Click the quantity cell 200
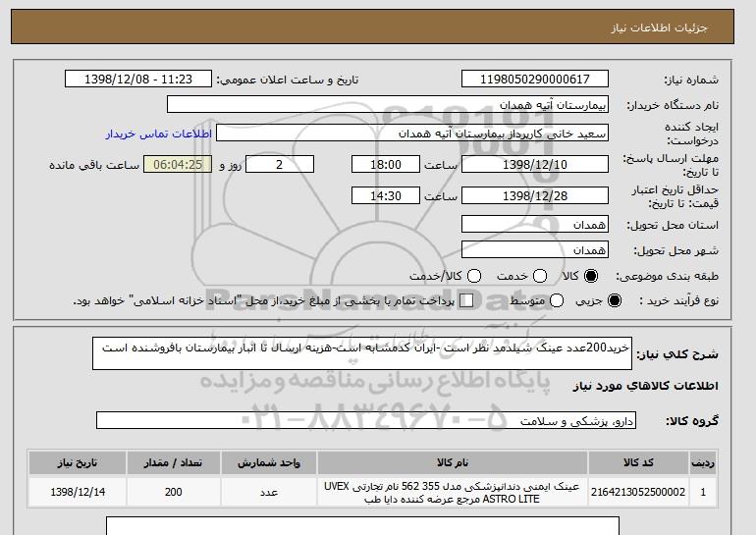This screenshot has height=535, width=756. pyautogui.click(x=173, y=492)
